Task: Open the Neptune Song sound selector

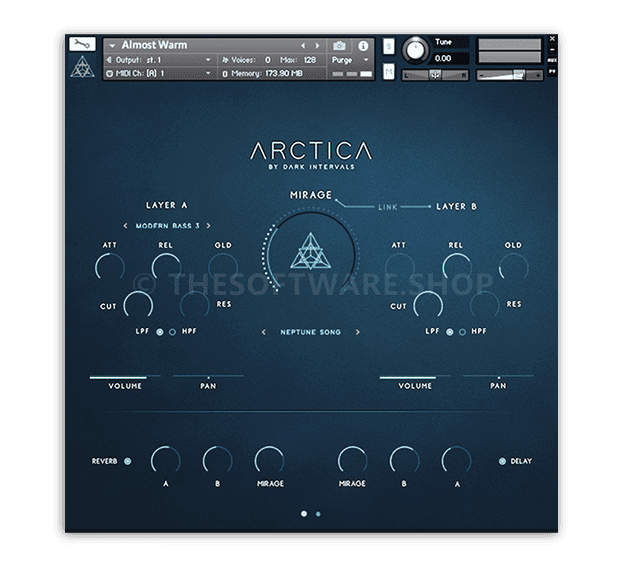Action: 310,332
